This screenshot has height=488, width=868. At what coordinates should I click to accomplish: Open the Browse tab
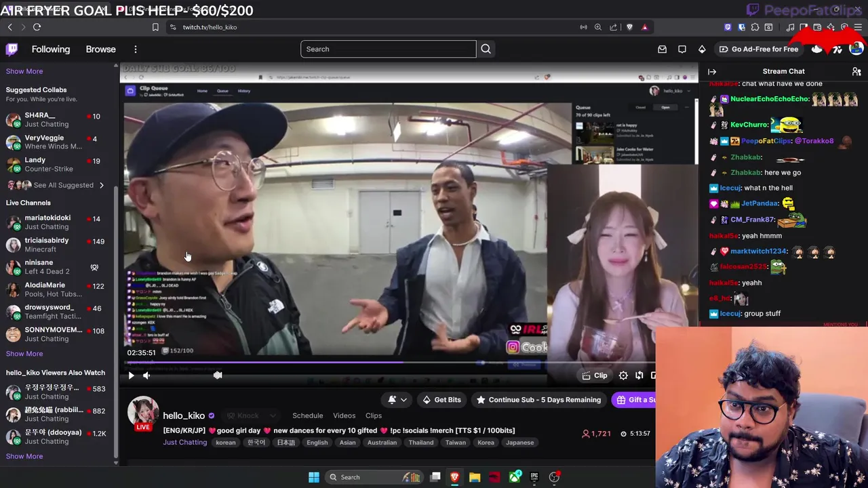coord(100,49)
